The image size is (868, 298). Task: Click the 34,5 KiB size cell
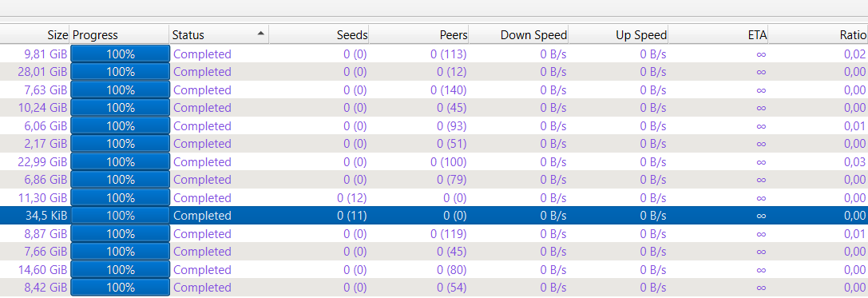pyautogui.click(x=46, y=216)
